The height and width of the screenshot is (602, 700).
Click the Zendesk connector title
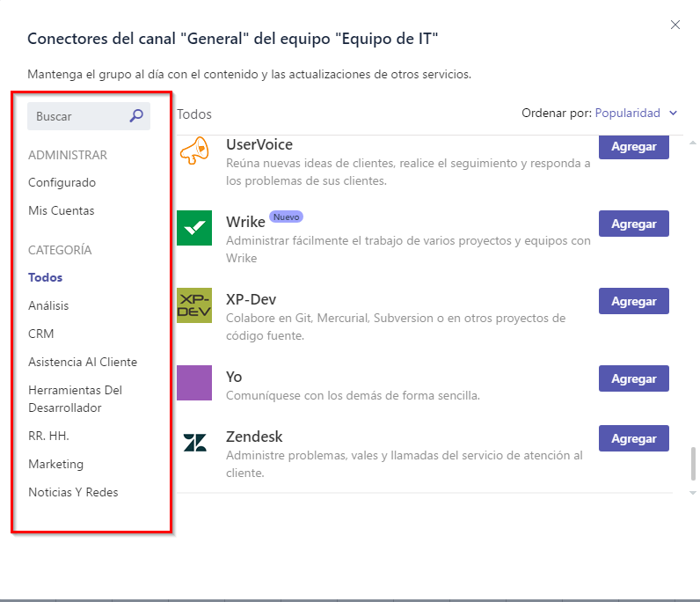click(254, 437)
